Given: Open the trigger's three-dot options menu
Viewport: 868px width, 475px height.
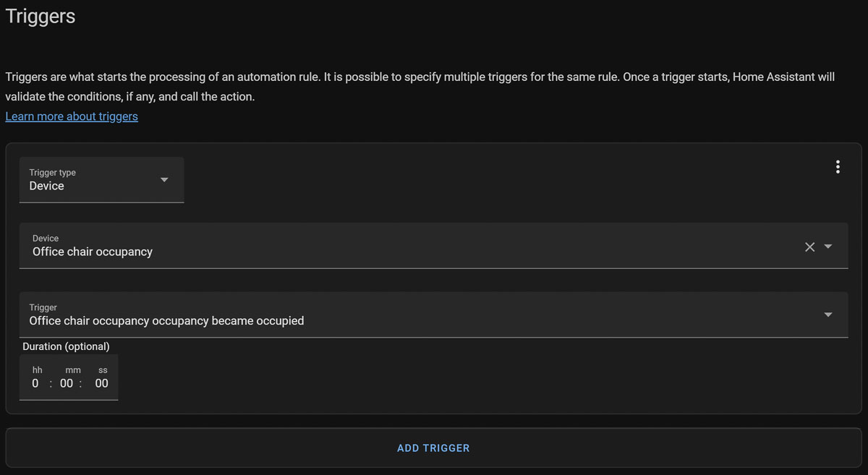Looking at the screenshot, I should 838,167.
